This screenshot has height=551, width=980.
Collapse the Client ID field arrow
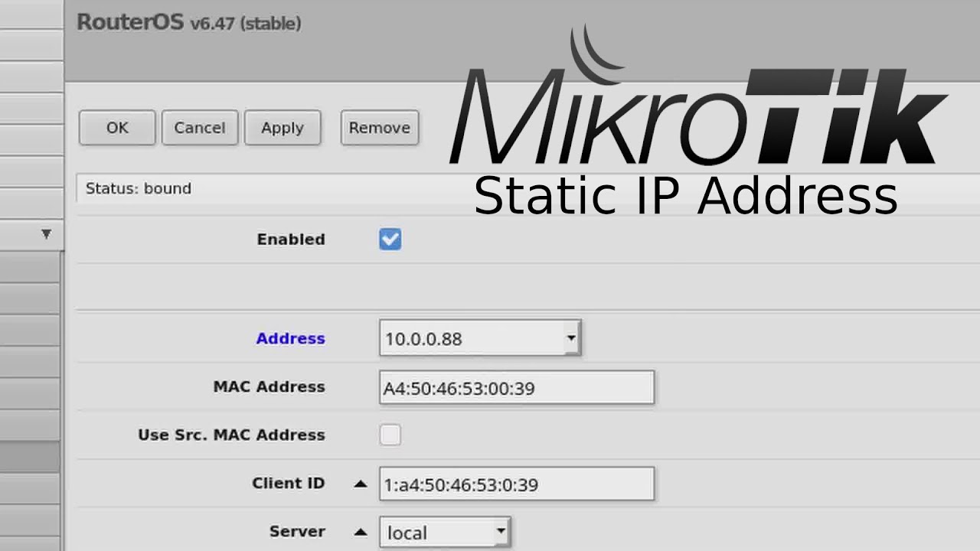coord(361,484)
